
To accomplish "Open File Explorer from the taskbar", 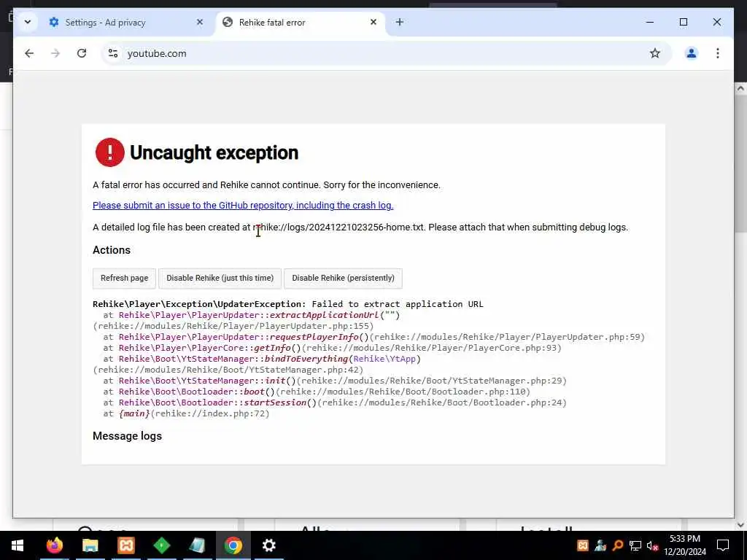I will click(90, 545).
